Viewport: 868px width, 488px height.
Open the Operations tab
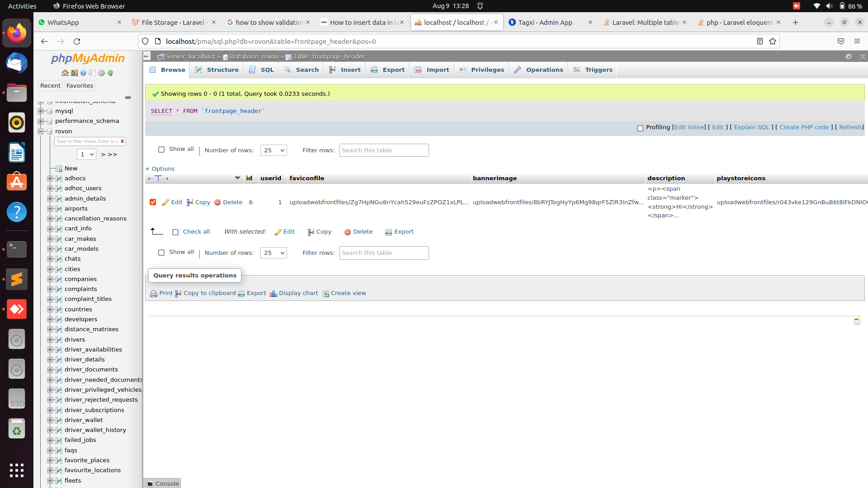click(538, 70)
